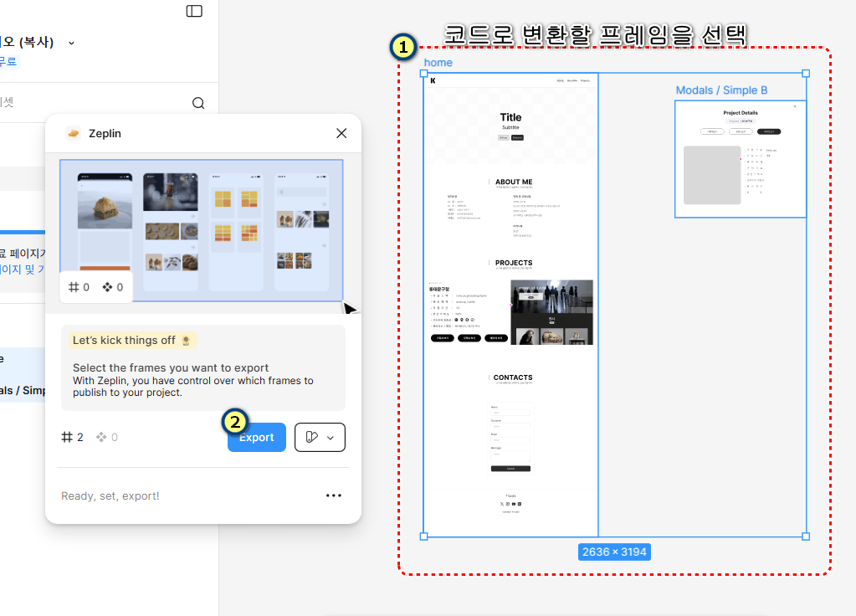The height and width of the screenshot is (616, 856).
Task: Click the top-left selection resize handle
Action: (x=424, y=74)
